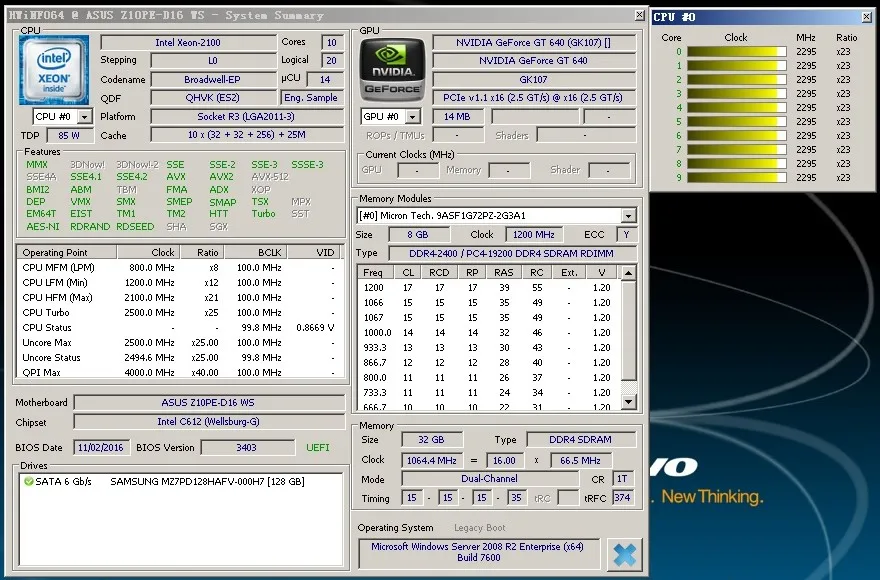
Task: Click the memory timings scroll up arrow
Action: pyautogui.click(x=629, y=273)
